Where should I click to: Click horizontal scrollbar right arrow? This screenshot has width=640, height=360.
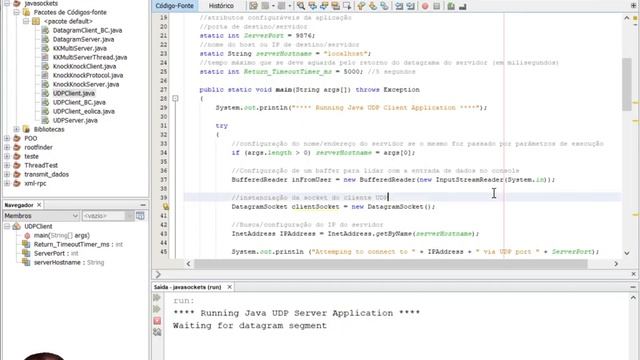pos(616,264)
